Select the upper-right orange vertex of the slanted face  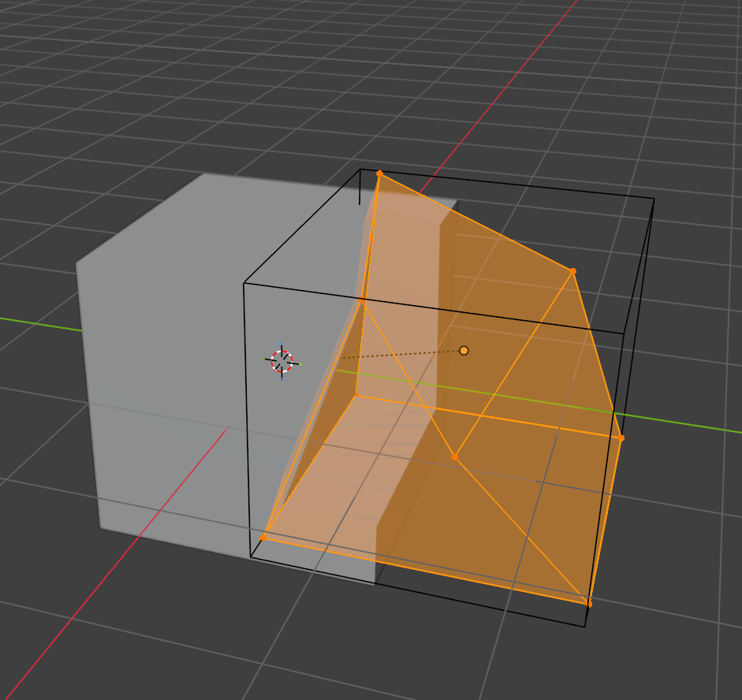tap(573, 271)
